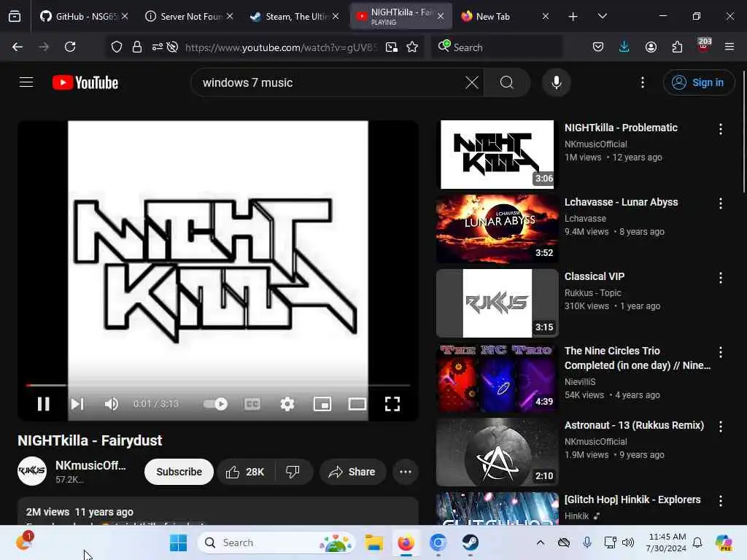
Task: Open The Nine Circles Trio video
Action: (x=637, y=358)
